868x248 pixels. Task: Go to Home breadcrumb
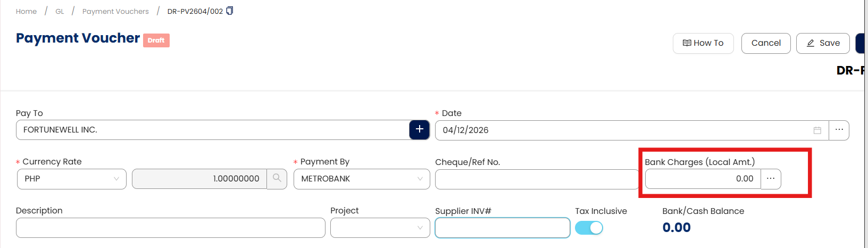click(26, 11)
